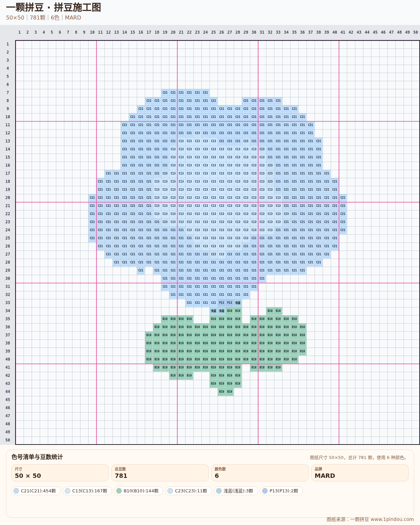This screenshot has width=420, height=525.
Task: Click column header number 25
Action: coord(214,32)
